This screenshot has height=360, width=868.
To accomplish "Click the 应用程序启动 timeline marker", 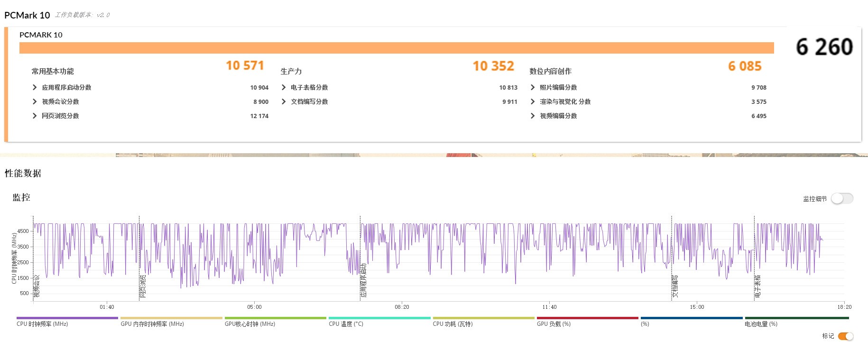I will click(x=364, y=280).
